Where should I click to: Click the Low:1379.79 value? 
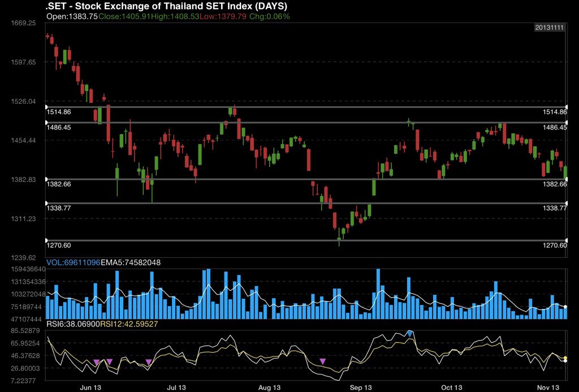[223, 16]
